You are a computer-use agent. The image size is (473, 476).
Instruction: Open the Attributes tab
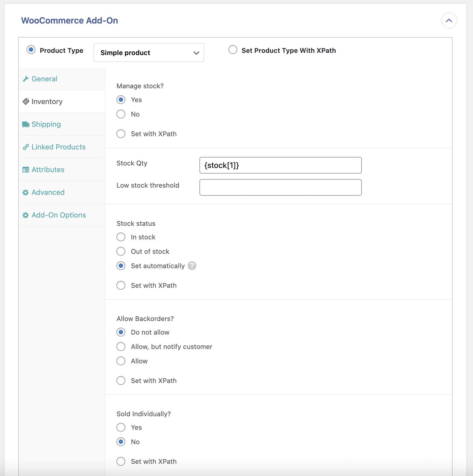(62, 170)
